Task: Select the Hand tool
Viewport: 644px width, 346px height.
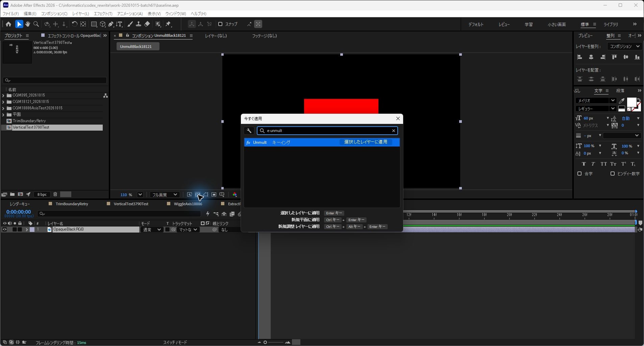Action: (x=27, y=24)
